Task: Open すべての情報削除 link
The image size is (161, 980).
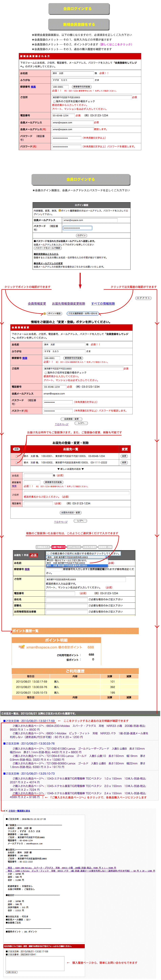Action: [103, 304]
